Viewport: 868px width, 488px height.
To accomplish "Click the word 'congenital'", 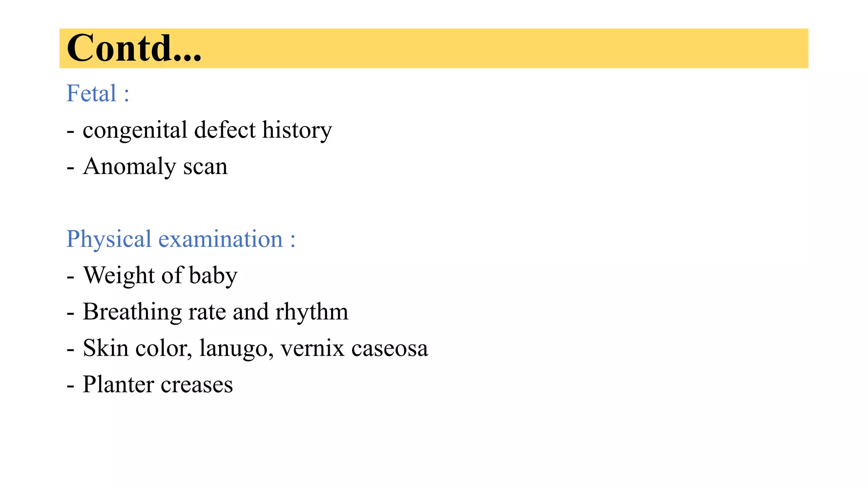I will coord(135,130).
